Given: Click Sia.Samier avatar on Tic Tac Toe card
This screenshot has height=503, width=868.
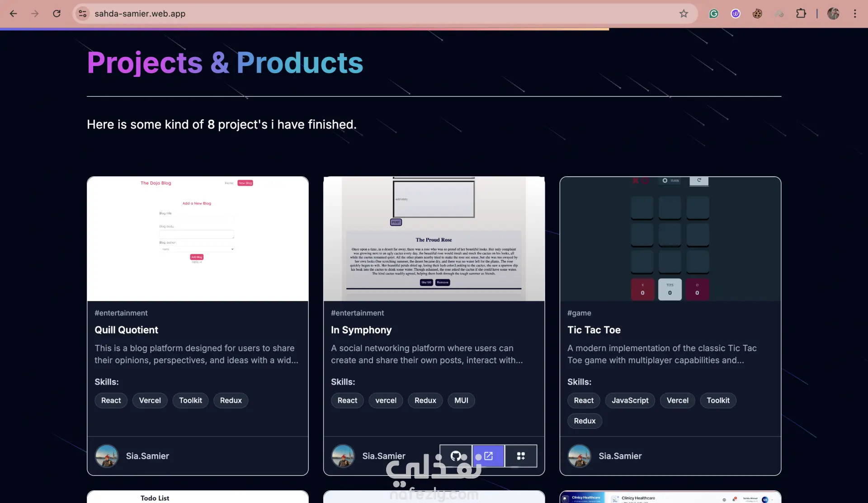Looking at the screenshot, I should pos(579,456).
